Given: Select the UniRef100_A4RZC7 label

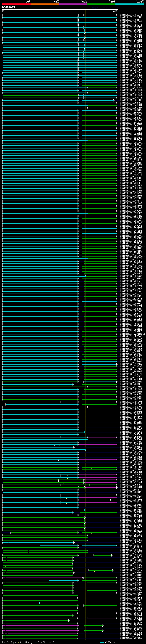Looking at the screenshot, I should [x=131, y=53].
